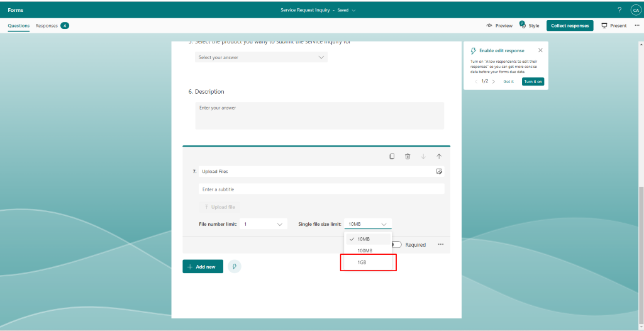Click the copy question icon
The image size is (644, 331).
coord(392,157)
